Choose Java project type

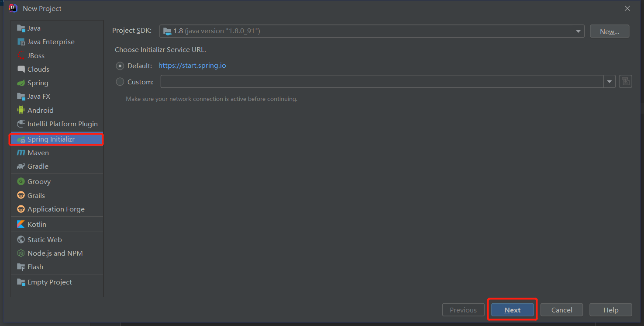[x=57, y=28]
